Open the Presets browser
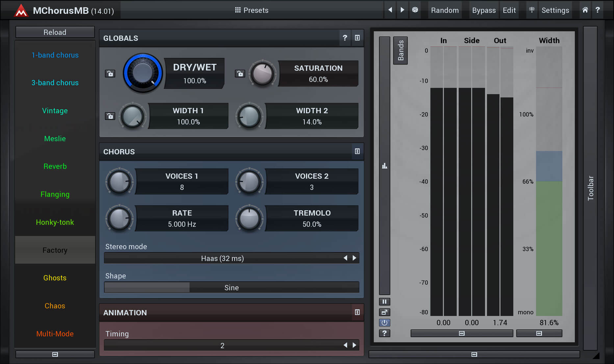The width and height of the screenshot is (614, 364). [x=252, y=10]
